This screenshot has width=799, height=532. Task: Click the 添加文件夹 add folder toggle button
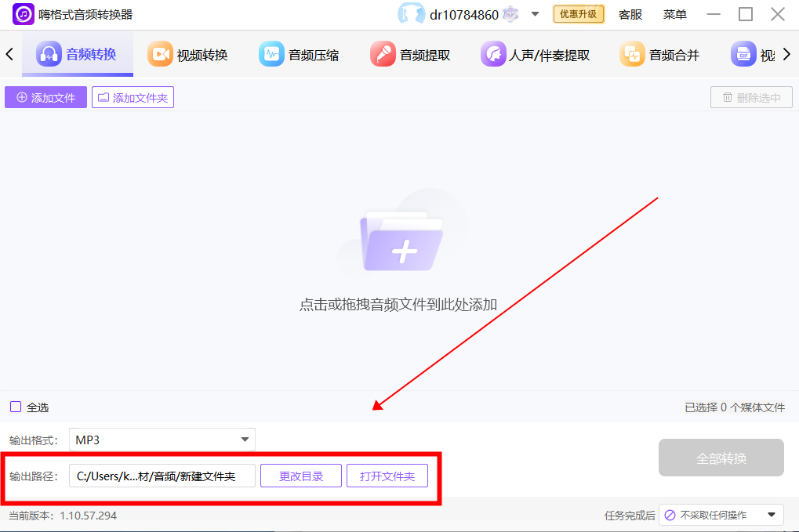[x=132, y=96]
